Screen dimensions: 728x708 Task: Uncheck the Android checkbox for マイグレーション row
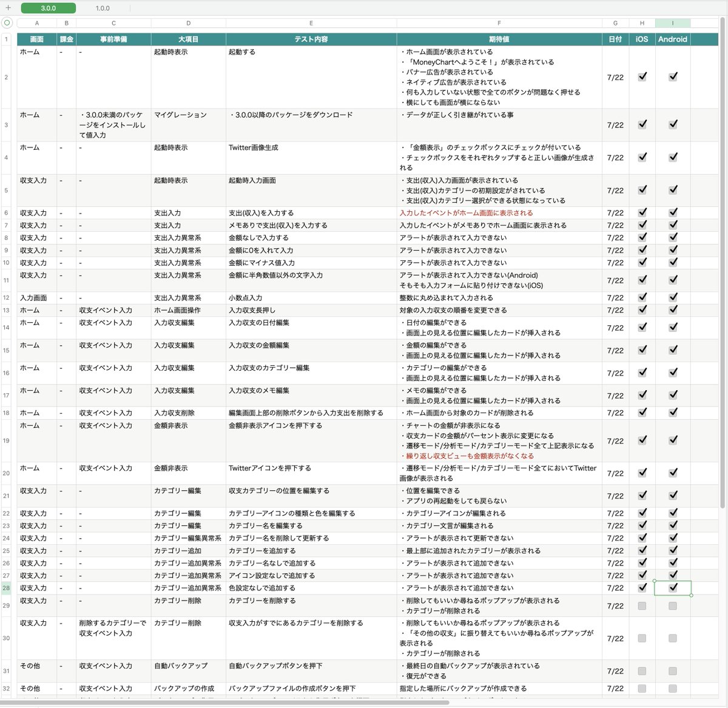[673, 124]
